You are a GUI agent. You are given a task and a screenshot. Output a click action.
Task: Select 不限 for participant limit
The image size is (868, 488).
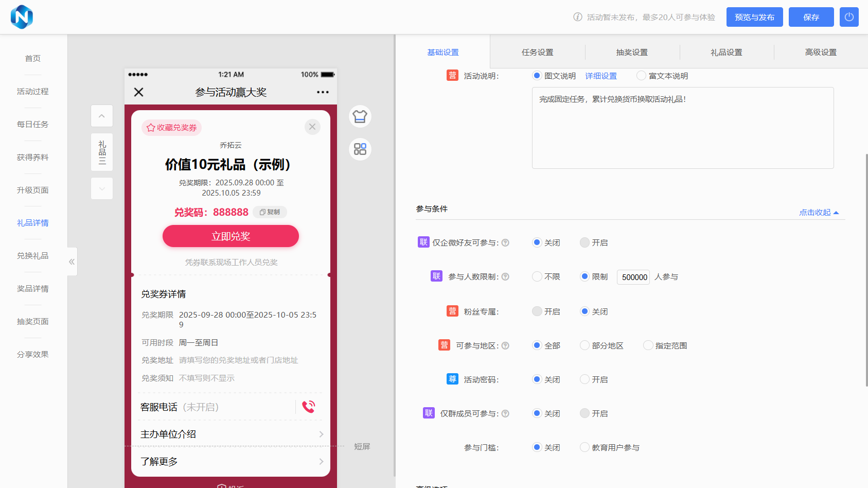[x=537, y=277]
